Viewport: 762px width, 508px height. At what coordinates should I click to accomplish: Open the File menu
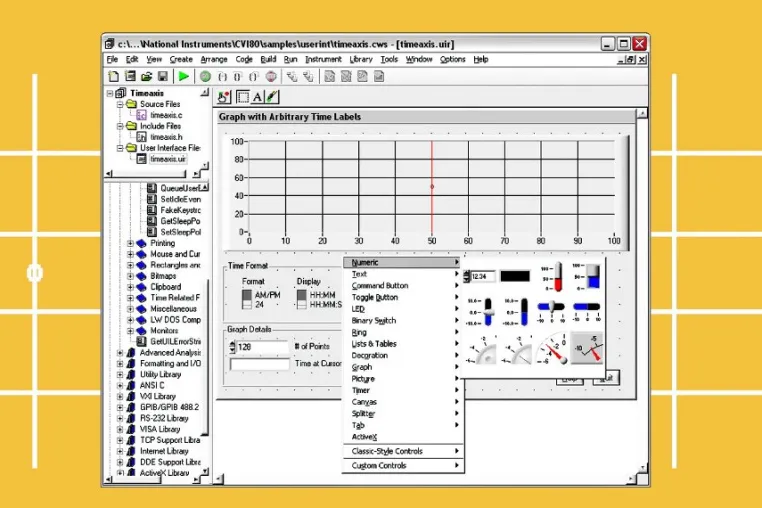point(112,59)
